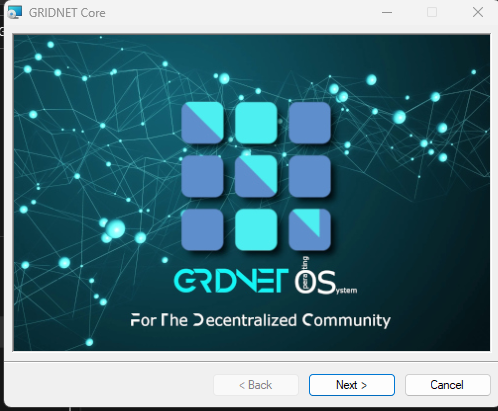The height and width of the screenshot is (411, 498).
Task: Click the diagonally split tile in the top row
Action: point(202,123)
